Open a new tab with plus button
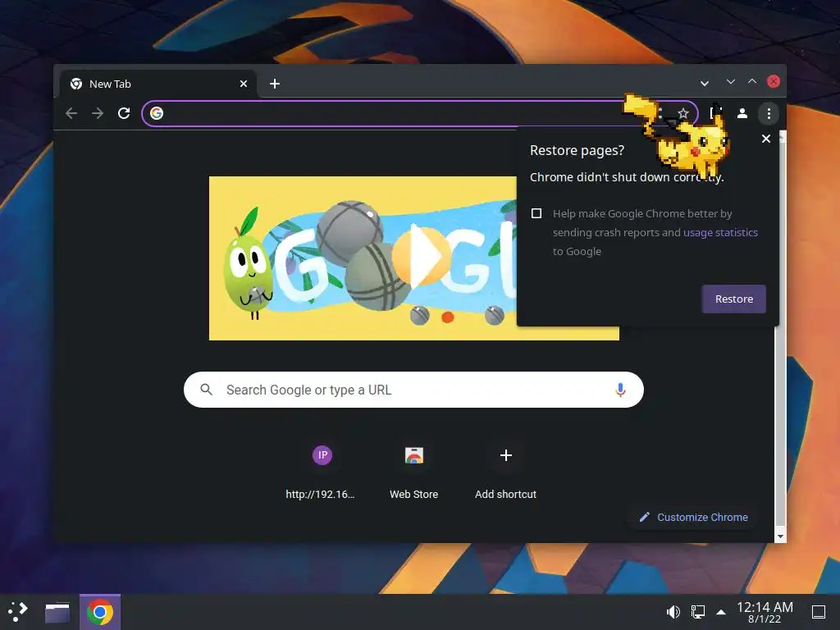This screenshot has width=840, height=630. [275, 84]
